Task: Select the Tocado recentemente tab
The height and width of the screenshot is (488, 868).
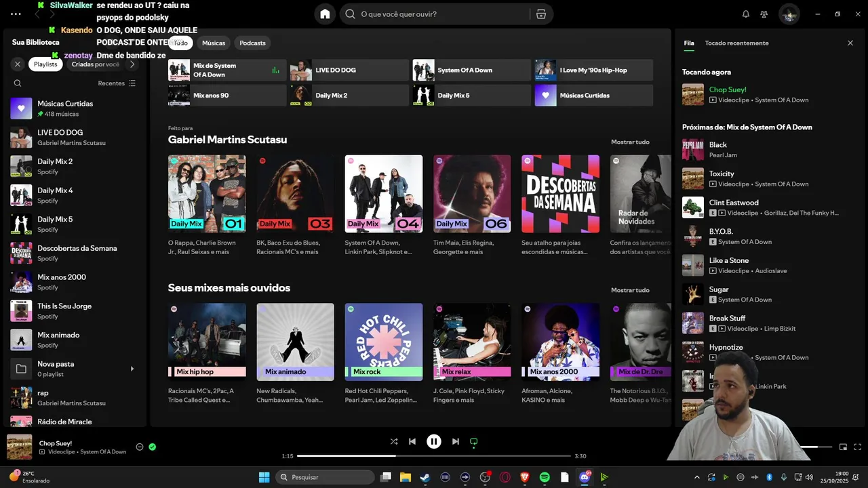Action: (x=736, y=43)
